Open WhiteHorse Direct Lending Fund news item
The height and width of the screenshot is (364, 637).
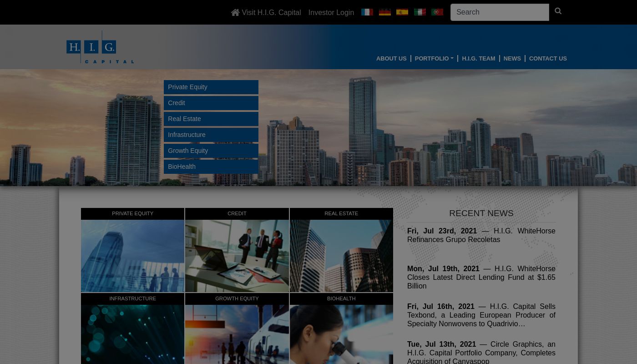point(481,277)
